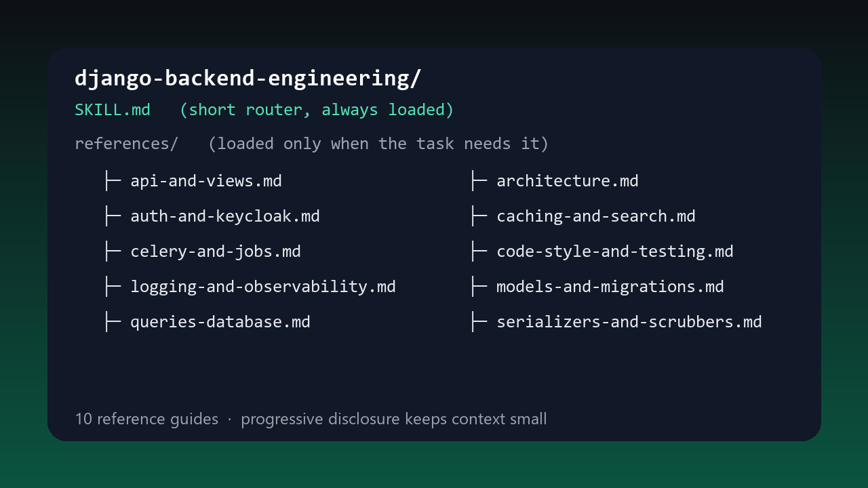Click 'progressive disclosure keeps context small' caption

pos(394,419)
